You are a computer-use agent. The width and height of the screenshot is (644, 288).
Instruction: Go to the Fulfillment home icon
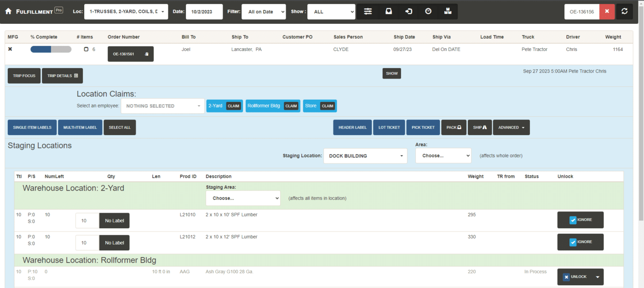pyautogui.click(x=8, y=11)
